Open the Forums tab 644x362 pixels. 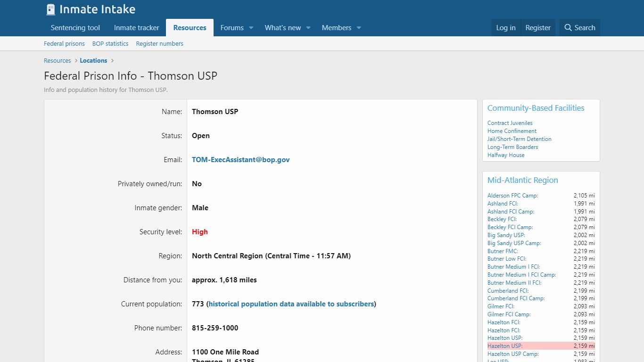point(232,28)
